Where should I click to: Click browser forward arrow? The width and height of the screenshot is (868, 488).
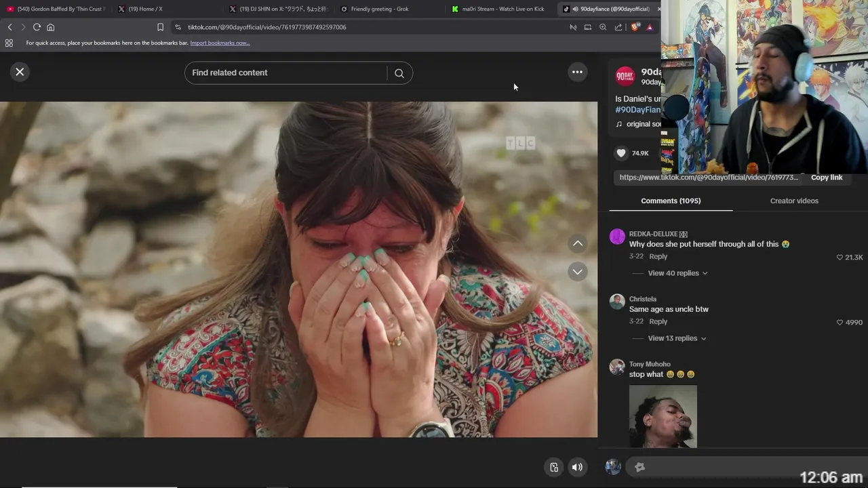tap(23, 27)
